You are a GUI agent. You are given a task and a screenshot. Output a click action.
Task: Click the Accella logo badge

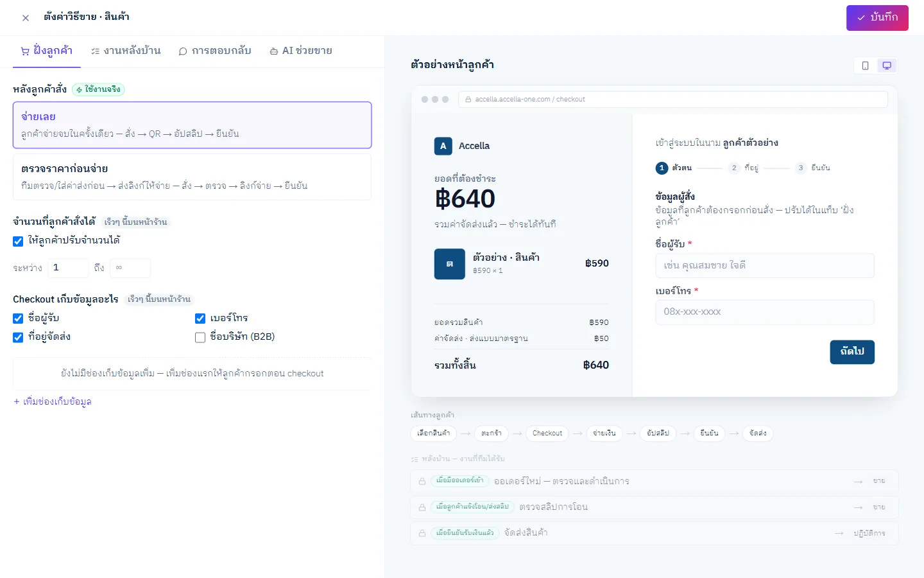click(443, 146)
